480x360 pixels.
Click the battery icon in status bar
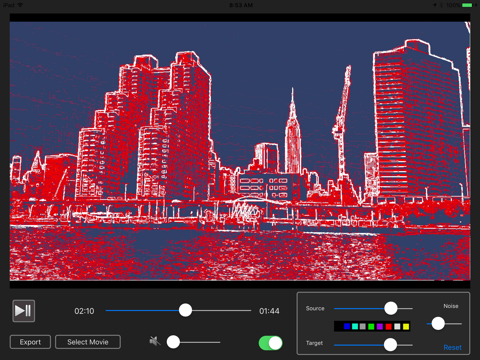pyautogui.click(x=467, y=5)
